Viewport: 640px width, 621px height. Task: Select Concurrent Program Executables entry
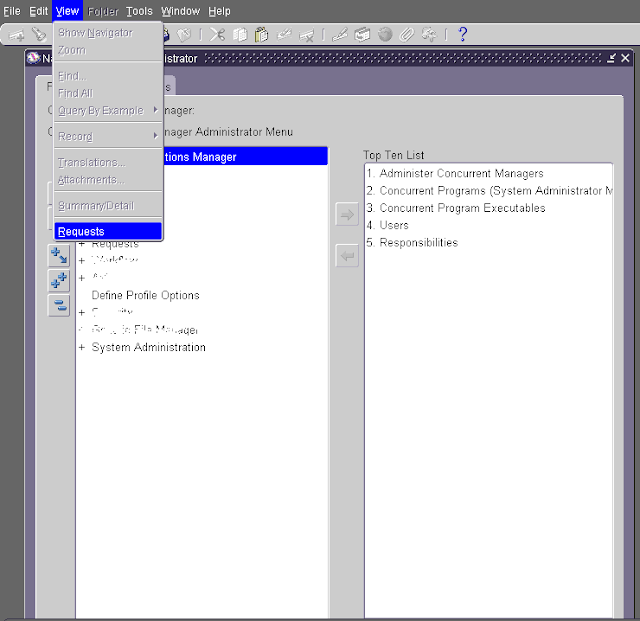pyautogui.click(x=456, y=208)
